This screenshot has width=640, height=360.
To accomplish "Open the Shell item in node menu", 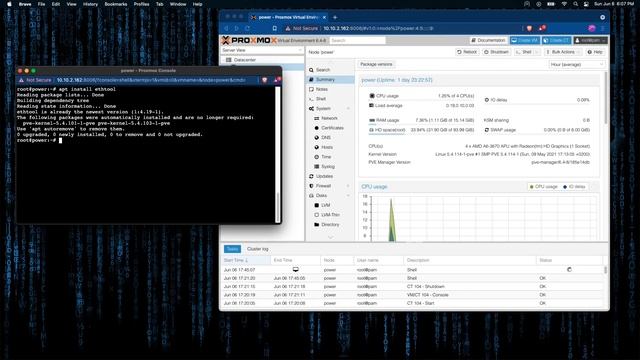I will (x=321, y=99).
